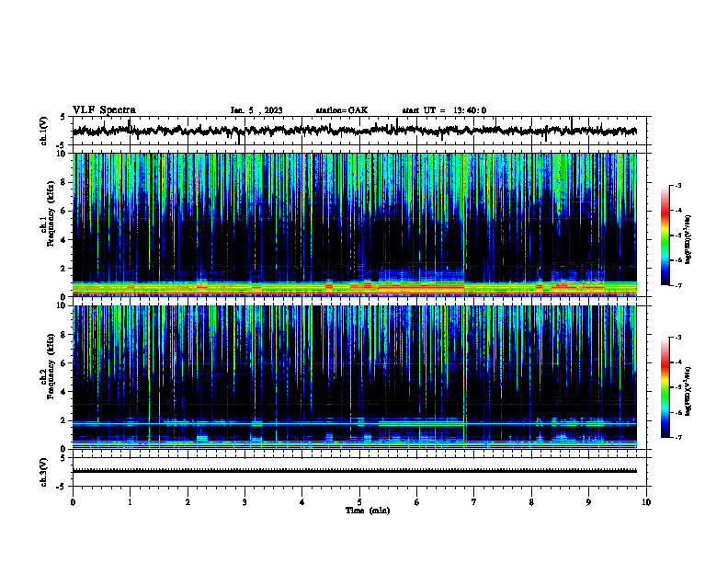Click the "-7" value below the ch.2 colorbar
Screen dimensions: 728x563
tap(677, 437)
